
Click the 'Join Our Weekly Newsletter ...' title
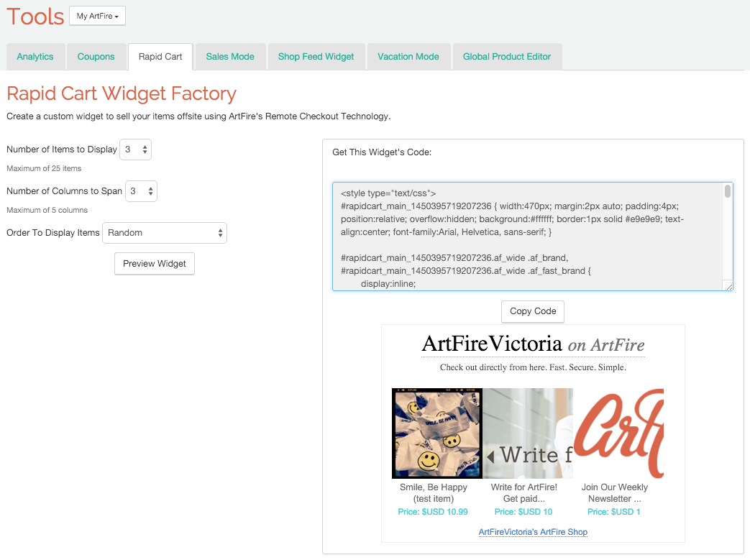pyautogui.click(x=615, y=493)
